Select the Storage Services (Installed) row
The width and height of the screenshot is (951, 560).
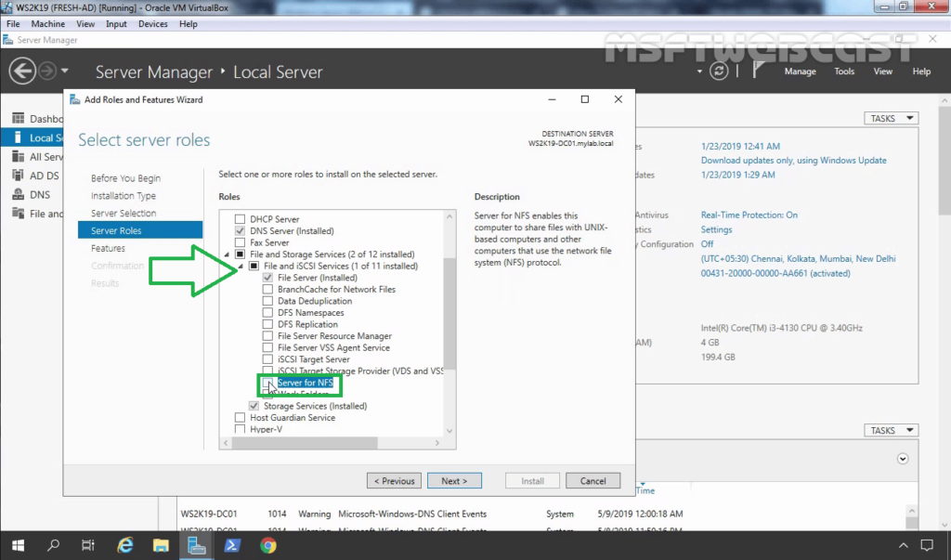[x=316, y=406]
